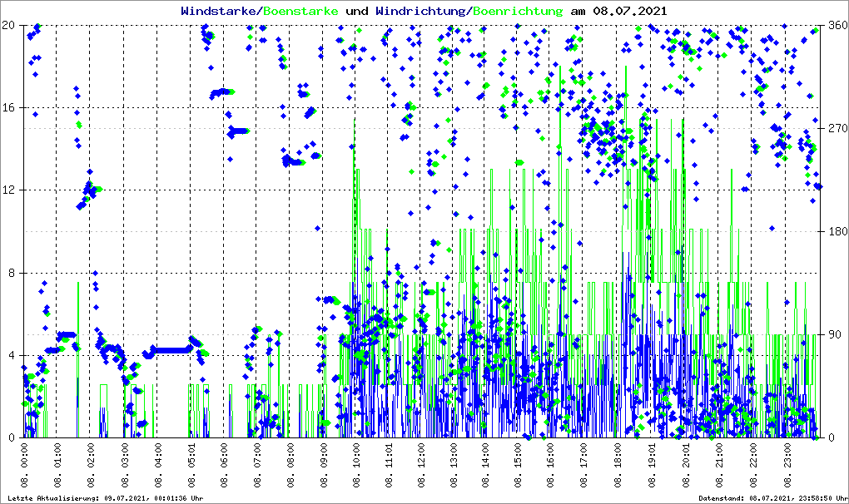Click the time label 08. 18:00
This screenshot has width=849, height=504.
617,466
